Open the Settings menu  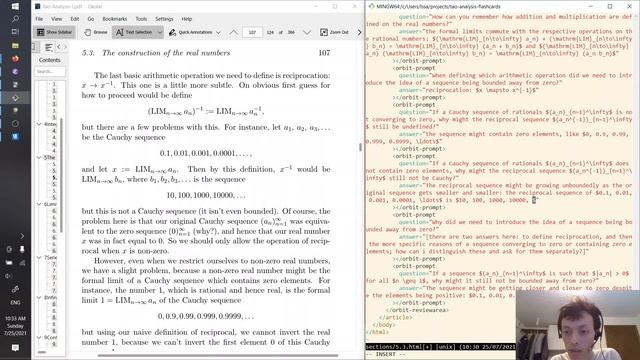coord(164,19)
